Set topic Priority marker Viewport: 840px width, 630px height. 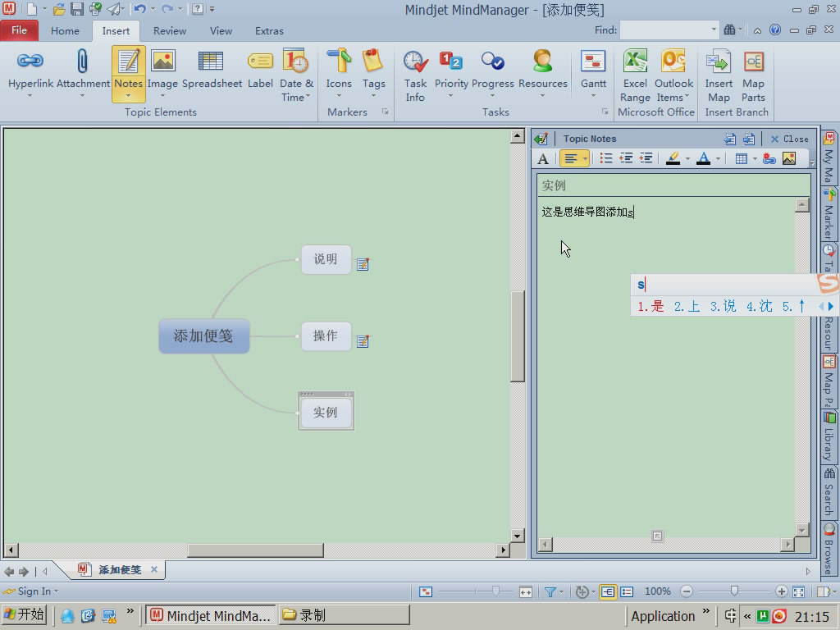(x=451, y=74)
